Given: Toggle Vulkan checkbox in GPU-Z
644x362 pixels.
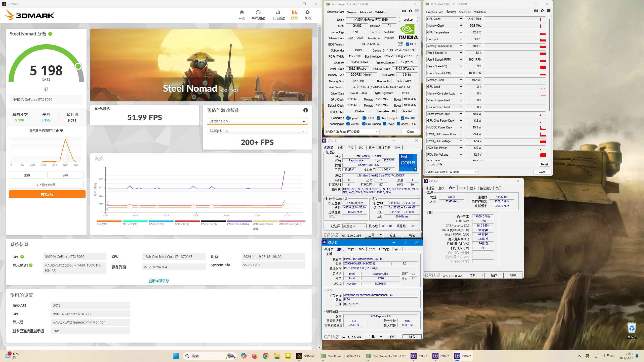Looking at the screenshot, I should (348, 124).
